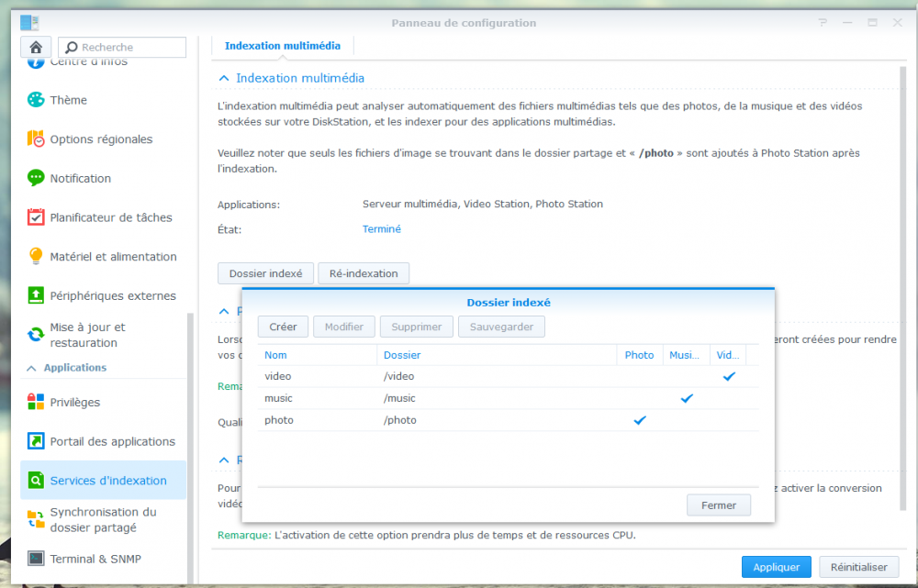The image size is (918, 588).
Task: Open Matériel et alimentation bulb icon
Action: pyautogui.click(x=36, y=256)
